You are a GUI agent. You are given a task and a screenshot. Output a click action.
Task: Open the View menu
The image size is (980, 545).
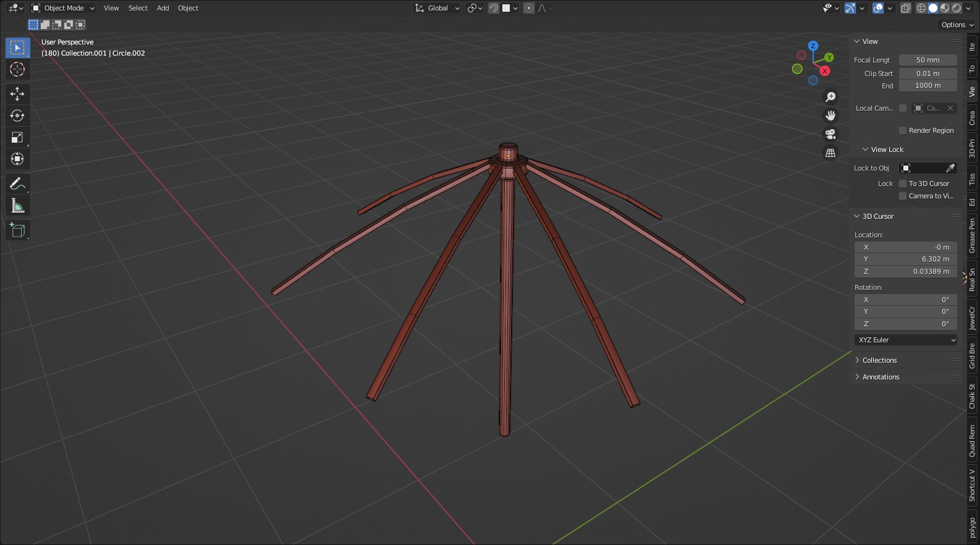(x=111, y=8)
